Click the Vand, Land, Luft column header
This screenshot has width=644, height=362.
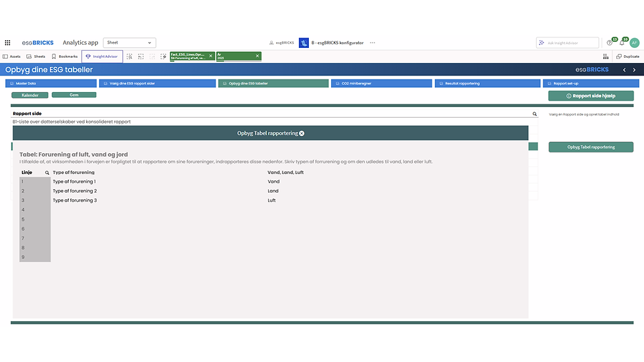point(285,172)
